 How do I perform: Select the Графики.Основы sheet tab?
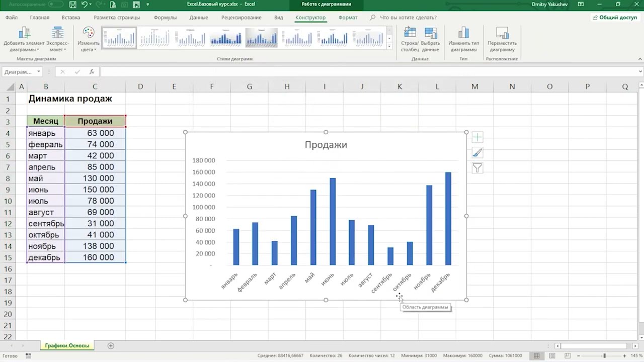click(x=67, y=345)
